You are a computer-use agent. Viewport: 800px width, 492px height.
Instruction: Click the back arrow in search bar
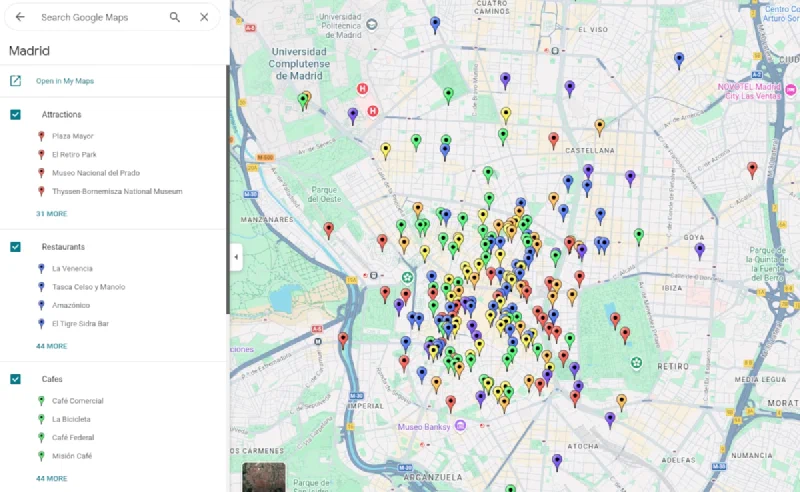pyautogui.click(x=20, y=17)
